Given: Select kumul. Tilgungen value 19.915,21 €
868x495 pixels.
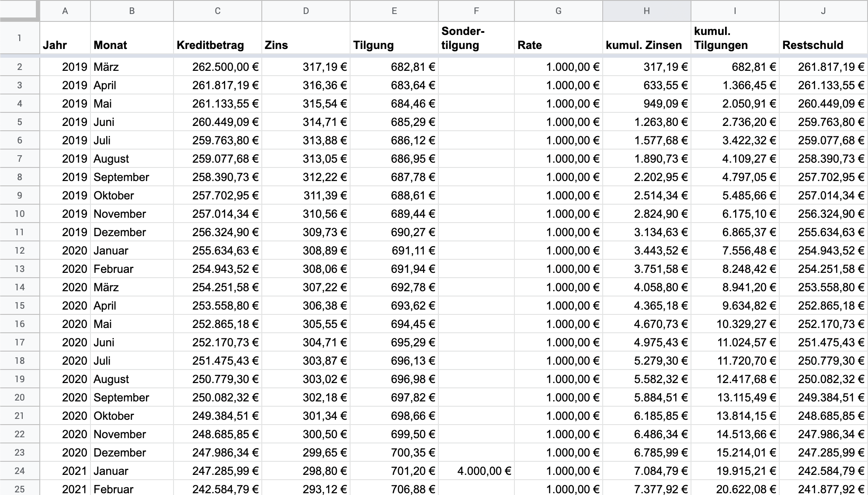Looking at the screenshot, I should (735, 471).
